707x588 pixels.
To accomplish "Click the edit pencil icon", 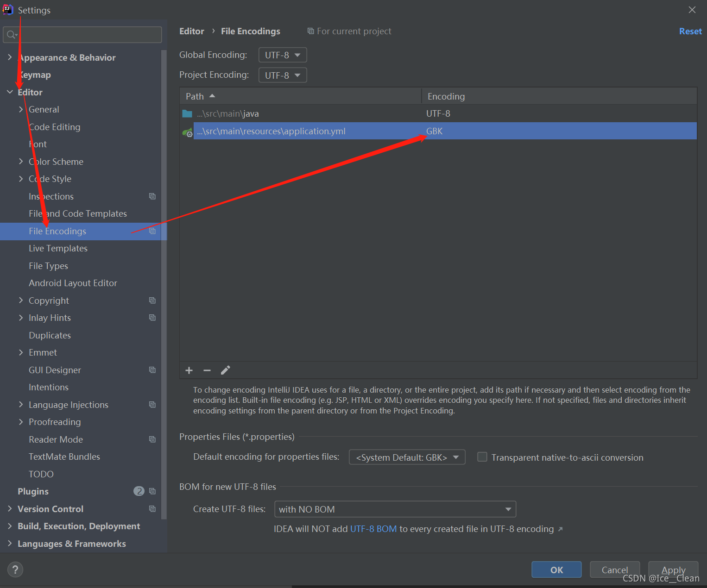I will [x=226, y=370].
